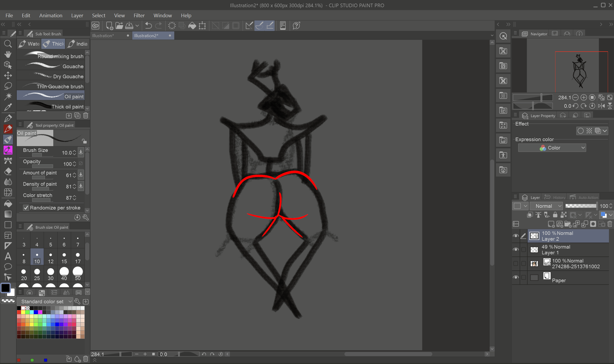The width and height of the screenshot is (614, 364).
Task: Toggle Clip to Layer Below icon
Action: point(530,215)
